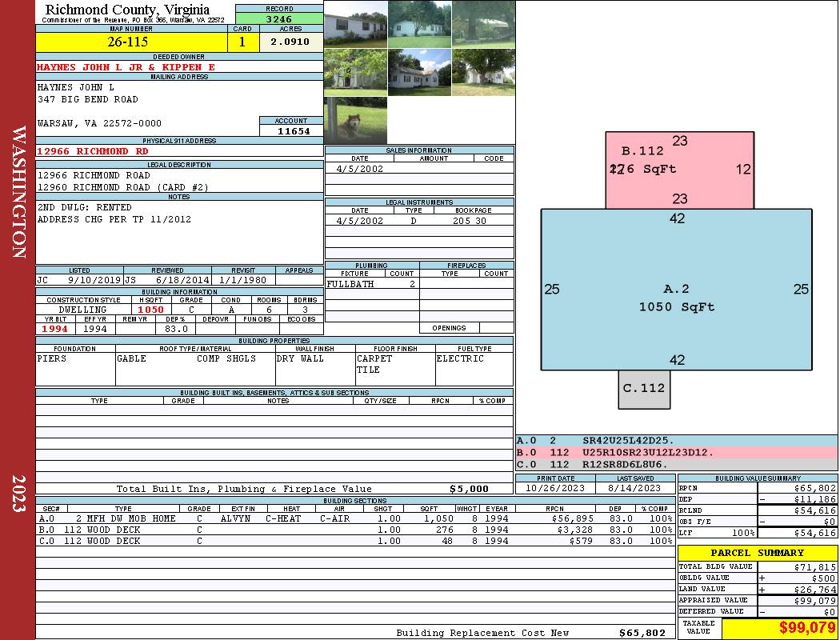Viewport: 840px width, 640px height.
Task: Click the Parcel Summary header
Action: pos(757,553)
